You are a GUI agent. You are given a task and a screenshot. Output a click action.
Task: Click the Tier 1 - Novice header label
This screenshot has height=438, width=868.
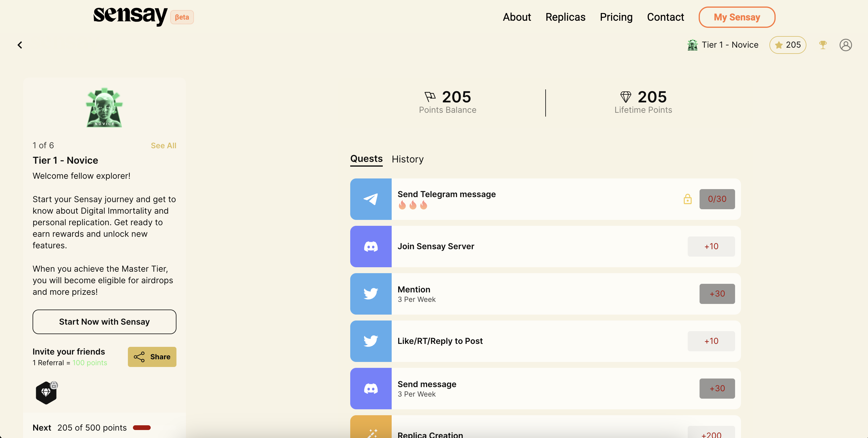[x=730, y=45]
